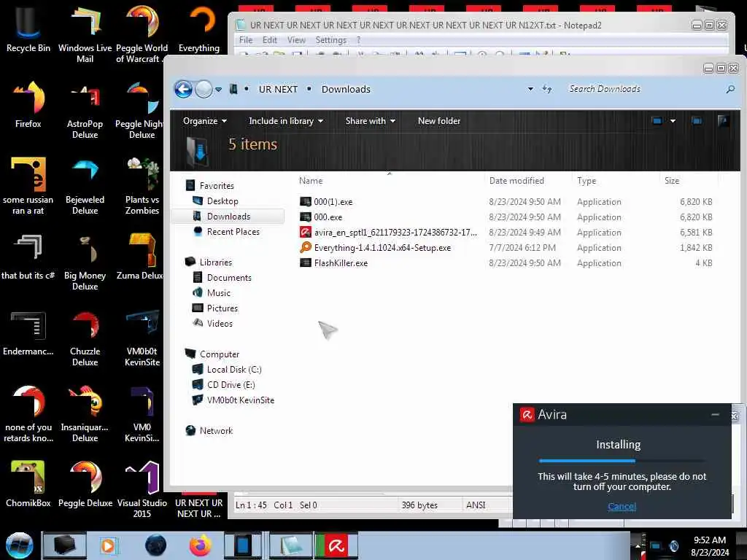Click the Cancel link in Avira installer
This screenshot has height=560, width=747.
pos(622,506)
